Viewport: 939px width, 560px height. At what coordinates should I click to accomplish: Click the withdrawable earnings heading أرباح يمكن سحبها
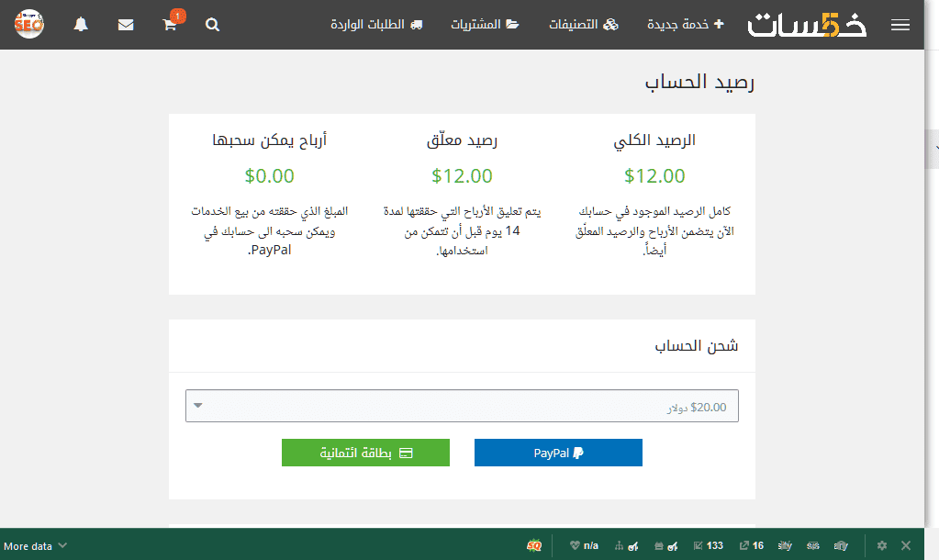270,140
